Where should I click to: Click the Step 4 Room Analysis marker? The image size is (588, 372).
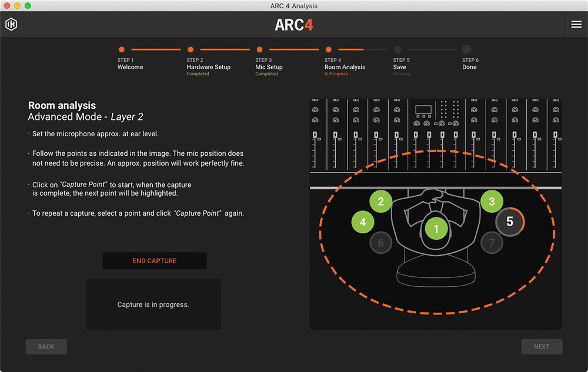329,50
